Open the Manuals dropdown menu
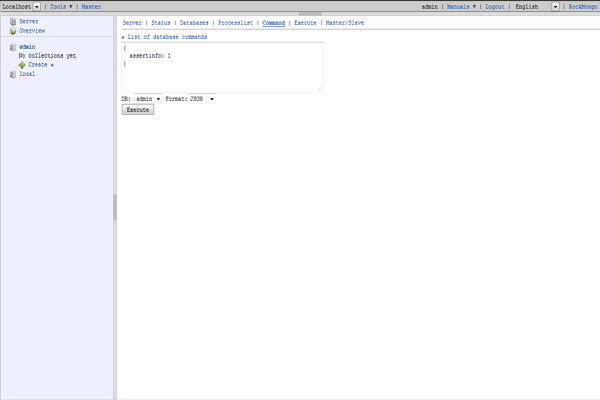 (460, 6)
